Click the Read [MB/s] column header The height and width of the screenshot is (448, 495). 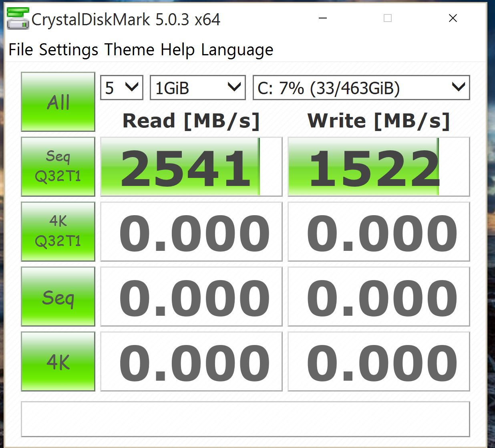click(x=191, y=121)
